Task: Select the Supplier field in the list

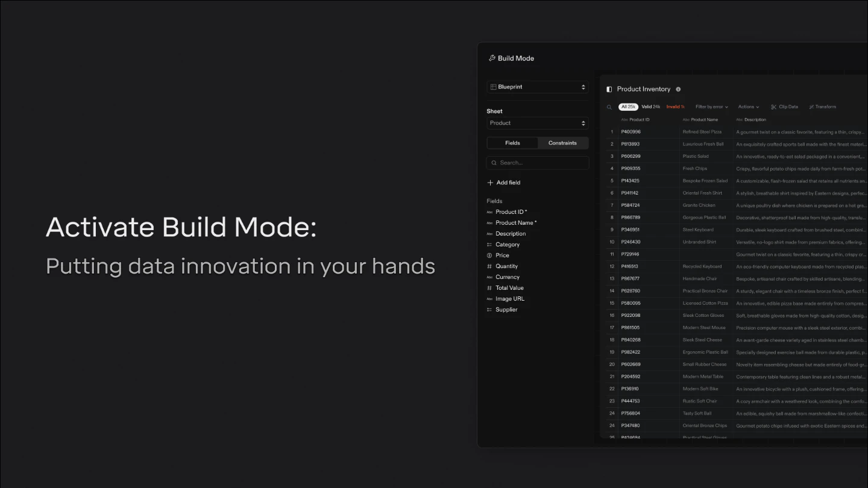Action: tap(506, 309)
